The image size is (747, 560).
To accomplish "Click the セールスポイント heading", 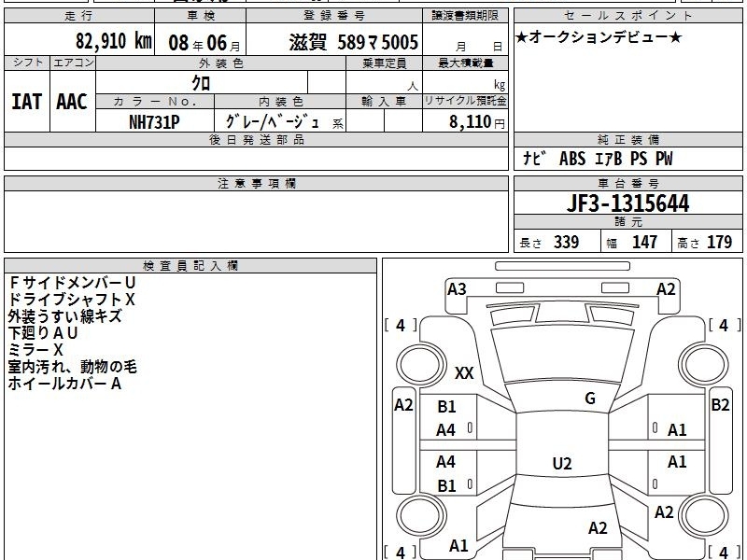I will pyautogui.click(x=627, y=16).
